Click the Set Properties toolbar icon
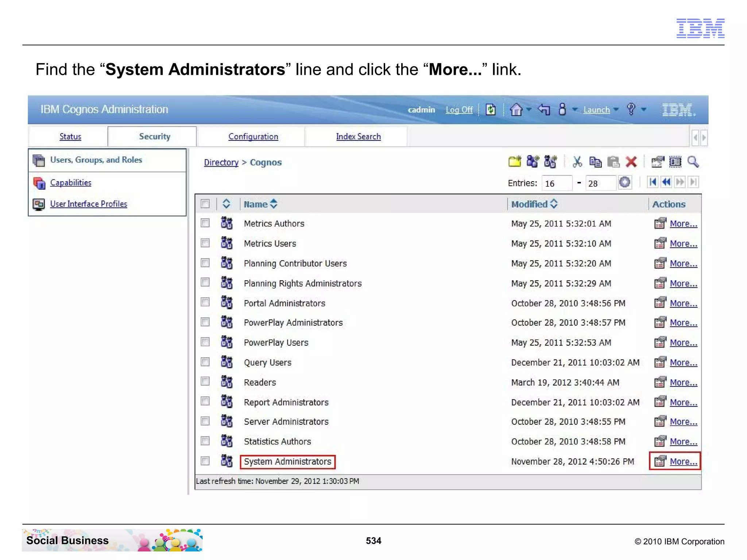The width and height of the screenshot is (747, 560). pyautogui.click(x=658, y=162)
